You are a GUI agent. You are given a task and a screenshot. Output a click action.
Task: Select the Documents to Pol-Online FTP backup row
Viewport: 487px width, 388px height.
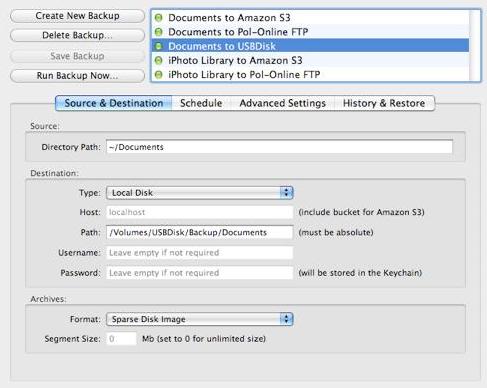310,32
